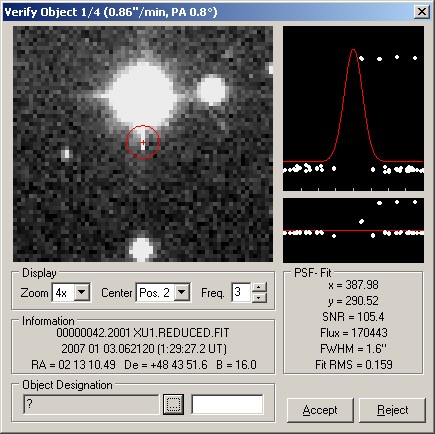The height and width of the screenshot is (434, 435).
Task: Click the dotted-rectangle designation picker icon
Action: (173, 405)
